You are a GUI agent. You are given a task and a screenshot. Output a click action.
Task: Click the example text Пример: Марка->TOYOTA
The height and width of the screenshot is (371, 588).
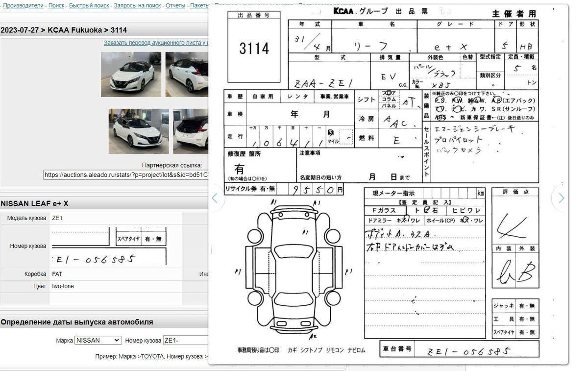tap(129, 356)
